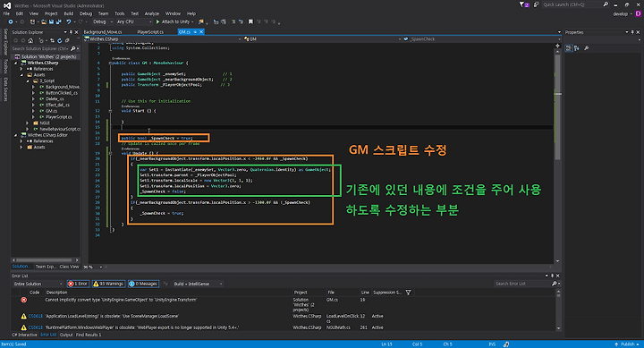Click the Undo arrow icon
The height and width of the screenshot is (348, 644).
(69, 21)
